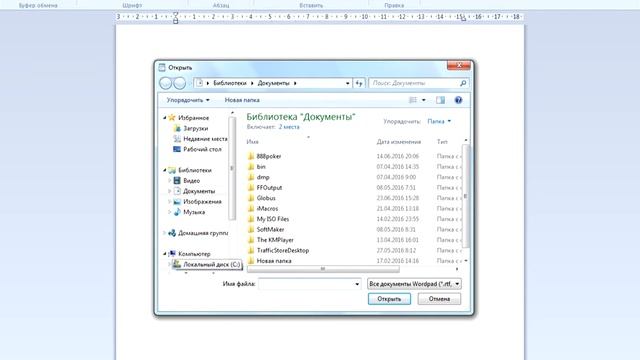640x360 pixels.
Task: Open the view mode dropdown arrow
Action: 424,100
